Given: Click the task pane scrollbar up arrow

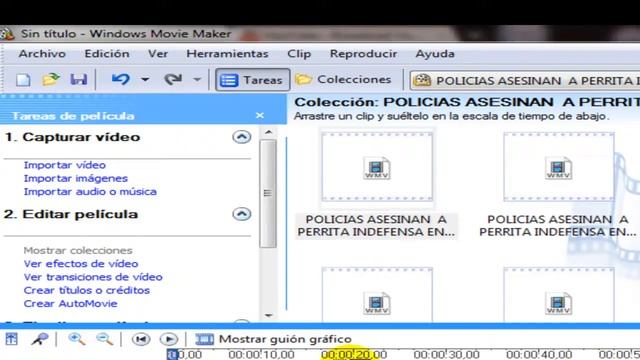Looking at the screenshot, I should 268,132.
